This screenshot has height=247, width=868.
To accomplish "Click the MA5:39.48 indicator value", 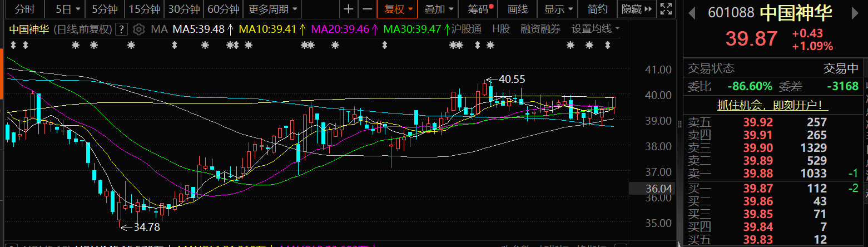I will pos(199,29).
